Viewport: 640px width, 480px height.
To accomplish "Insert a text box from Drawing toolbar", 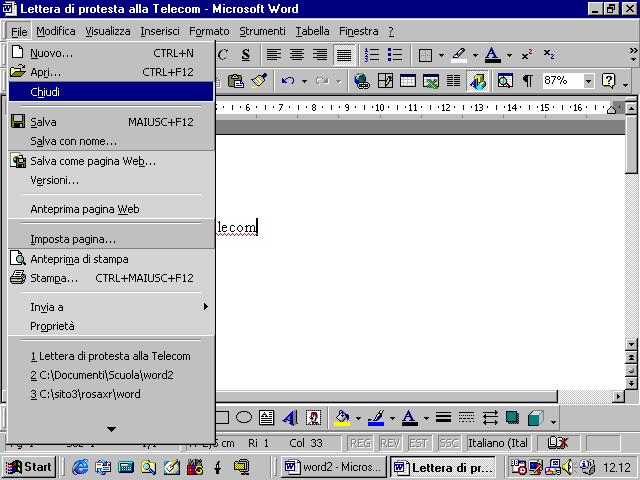I will (x=267, y=418).
